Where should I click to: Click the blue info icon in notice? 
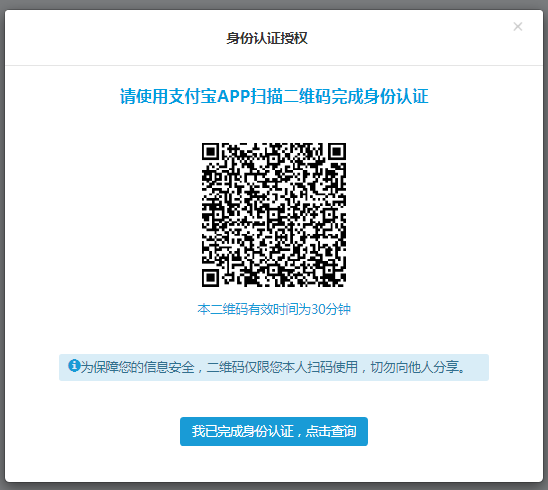pyautogui.click(x=74, y=366)
